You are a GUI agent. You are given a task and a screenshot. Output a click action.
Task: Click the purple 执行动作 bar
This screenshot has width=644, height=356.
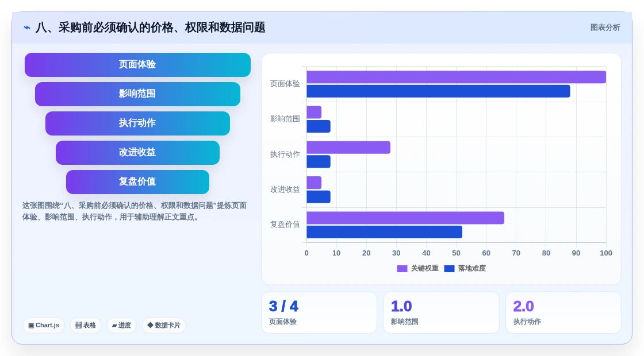pyautogui.click(x=348, y=148)
